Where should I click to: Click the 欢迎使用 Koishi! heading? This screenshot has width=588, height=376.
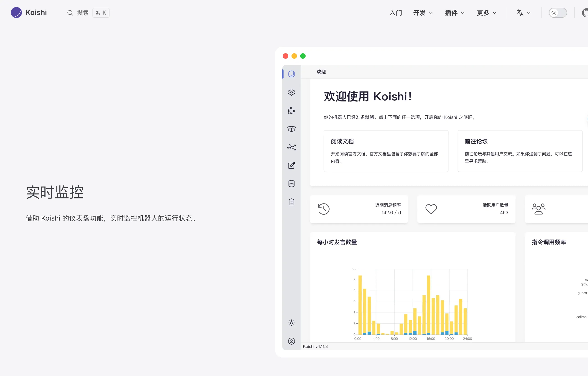368,97
